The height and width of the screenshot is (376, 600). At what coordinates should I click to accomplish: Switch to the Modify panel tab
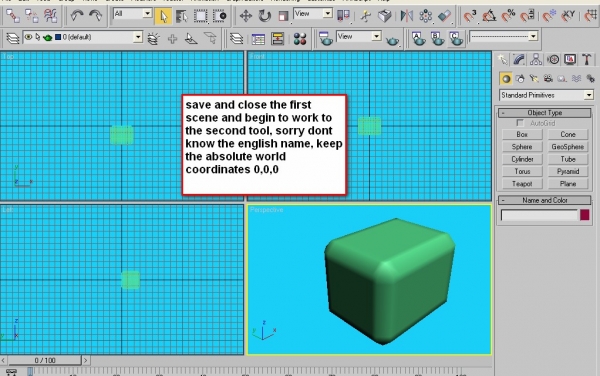(x=519, y=59)
